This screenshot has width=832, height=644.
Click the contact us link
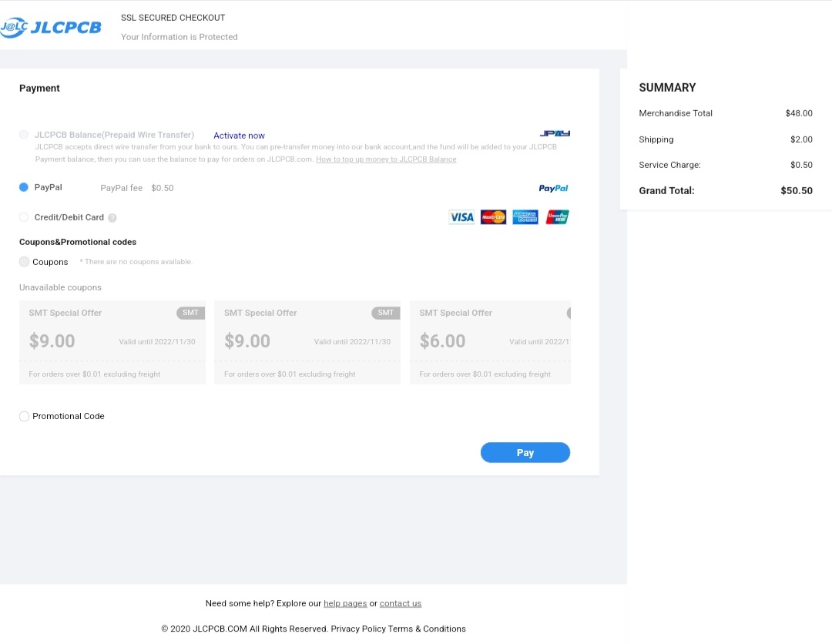coord(400,603)
